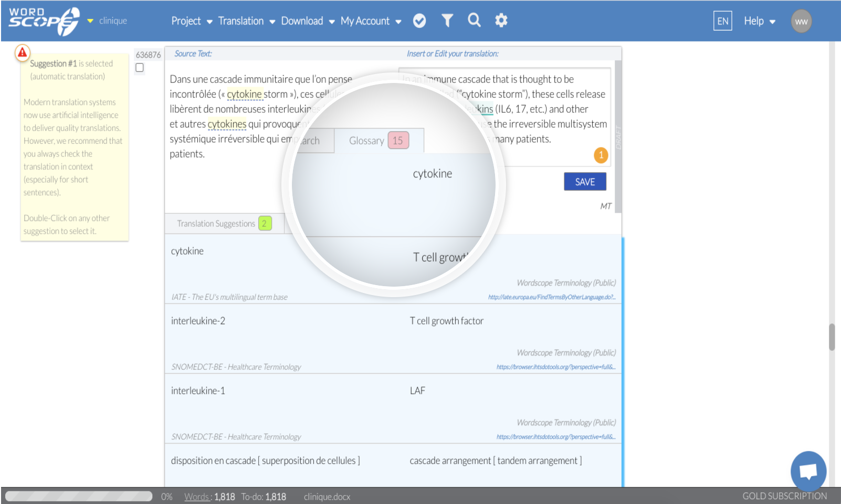Screen dimensions: 841x504
Task: Click the translation progress bar
Action: [79, 496]
